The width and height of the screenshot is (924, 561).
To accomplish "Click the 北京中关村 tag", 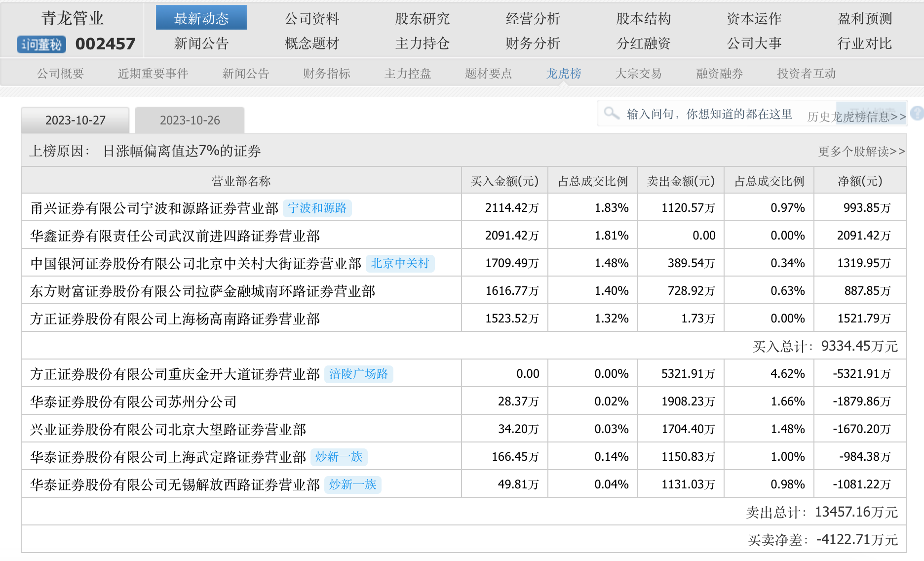I will pyautogui.click(x=400, y=263).
